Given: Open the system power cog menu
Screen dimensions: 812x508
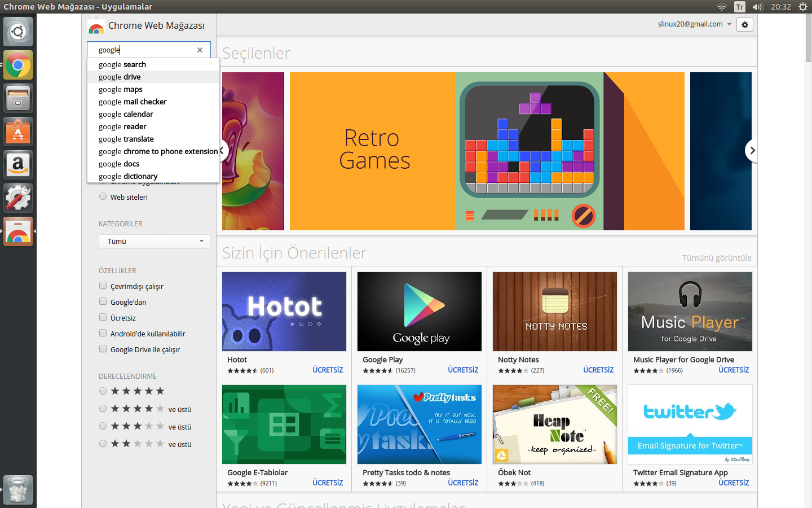Looking at the screenshot, I should tap(803, 7).
